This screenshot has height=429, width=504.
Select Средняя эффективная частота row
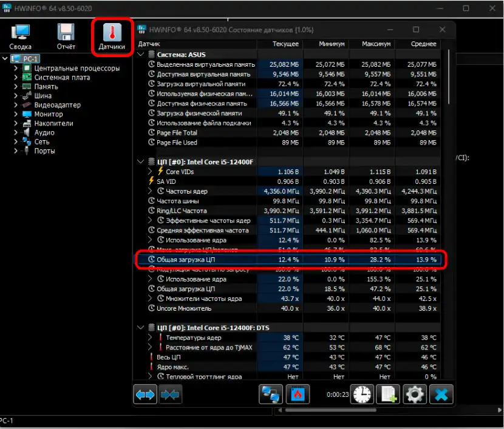tap(288, 230)
